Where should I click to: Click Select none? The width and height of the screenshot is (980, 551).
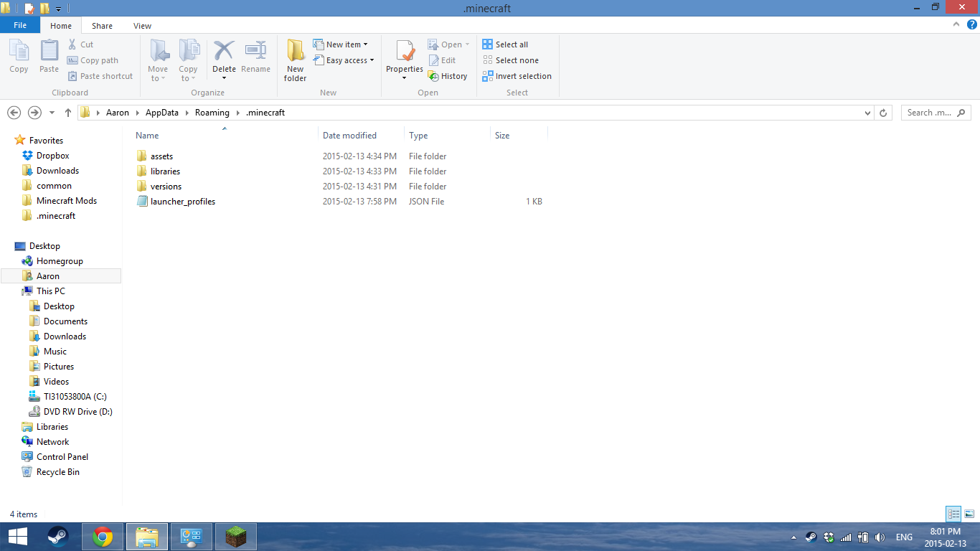(x=510, y=60)
